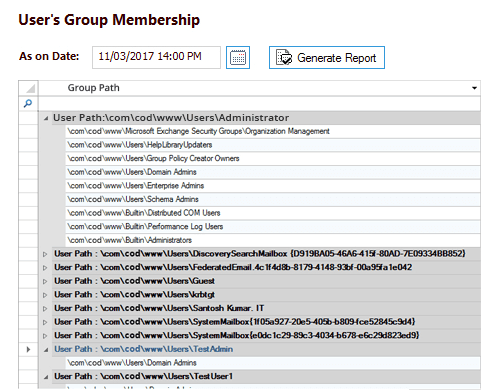
Task: Expand the Santosh Kumar. IT group
Action: (45, 309)
